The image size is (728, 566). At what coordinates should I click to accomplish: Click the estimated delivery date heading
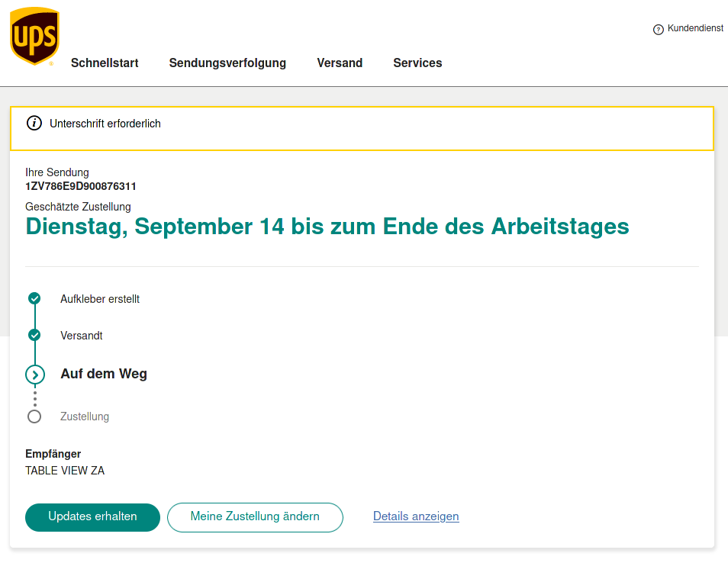327,227
